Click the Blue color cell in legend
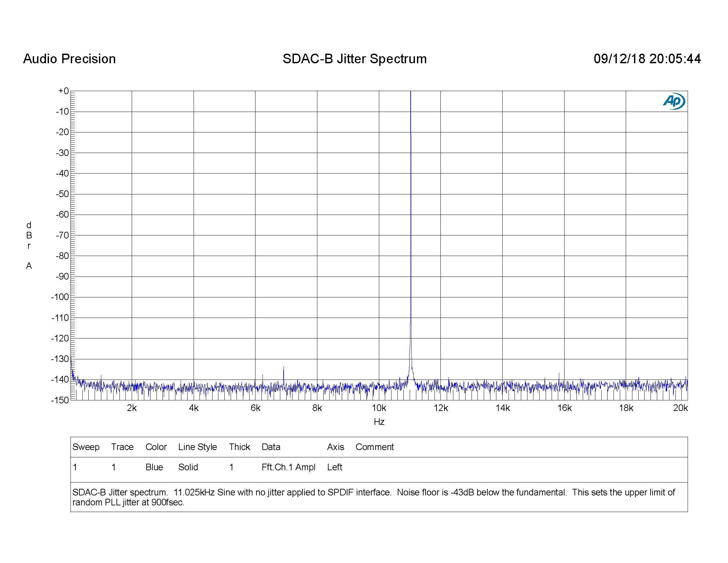This screenshot has height=563, width=728. (x=154, y=467)
